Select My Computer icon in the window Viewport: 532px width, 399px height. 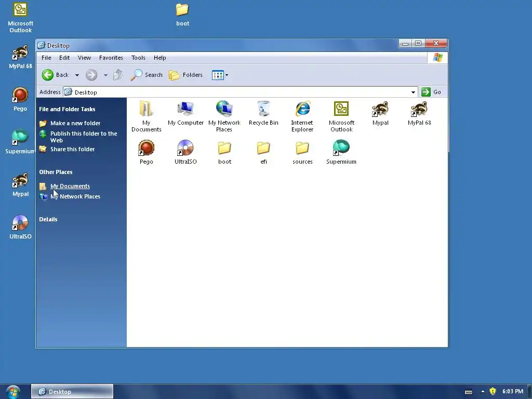tap(185, 113)
